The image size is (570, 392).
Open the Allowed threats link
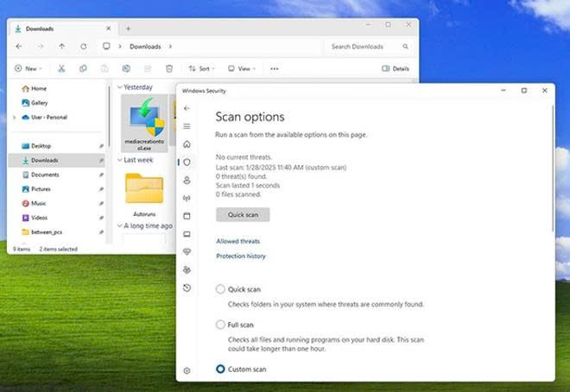pos(238,241)
